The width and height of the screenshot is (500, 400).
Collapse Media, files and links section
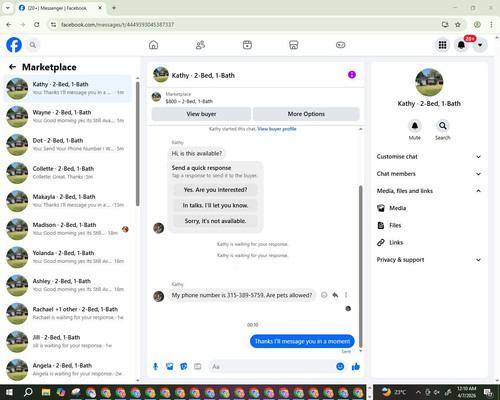point(429,191)
